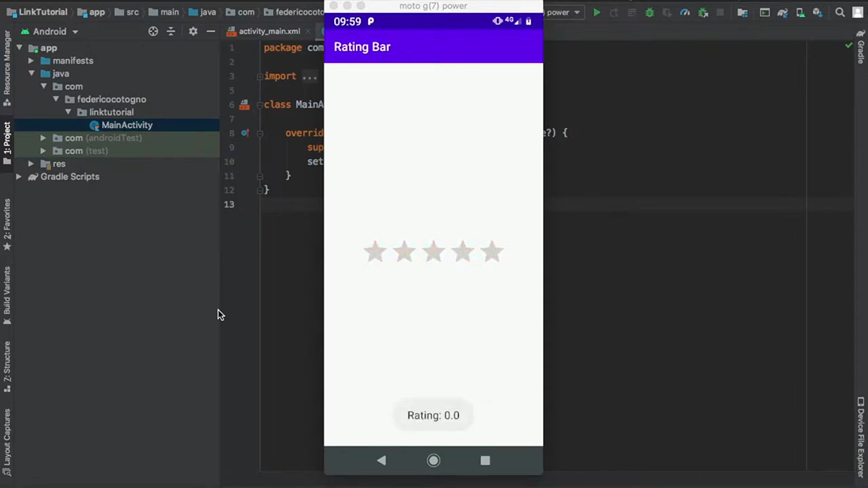Viewport: 868px width, 488px height.
Task: Click the project panel settings gear
Action: click(x=193, y=31)
